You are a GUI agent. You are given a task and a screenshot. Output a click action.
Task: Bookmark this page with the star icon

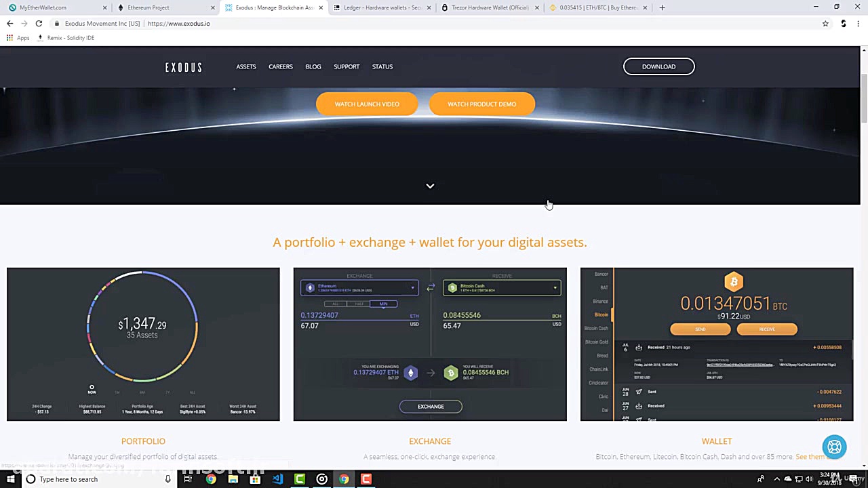pos(825,23)
